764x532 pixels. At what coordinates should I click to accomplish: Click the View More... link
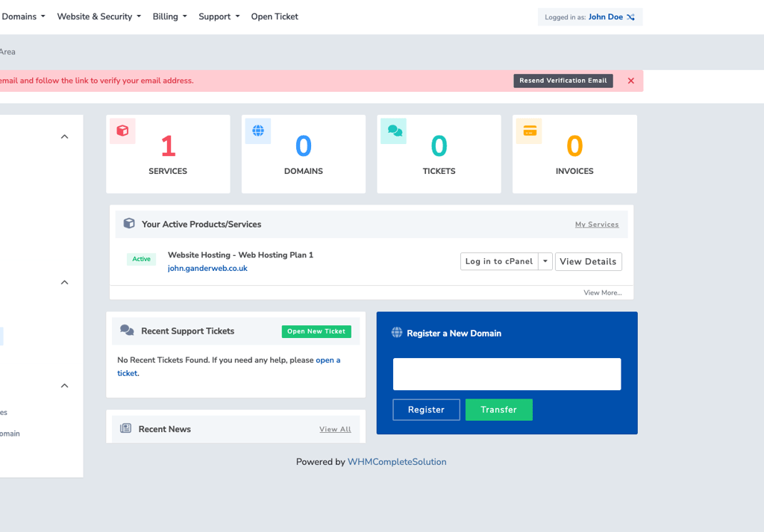click(603, 292)
